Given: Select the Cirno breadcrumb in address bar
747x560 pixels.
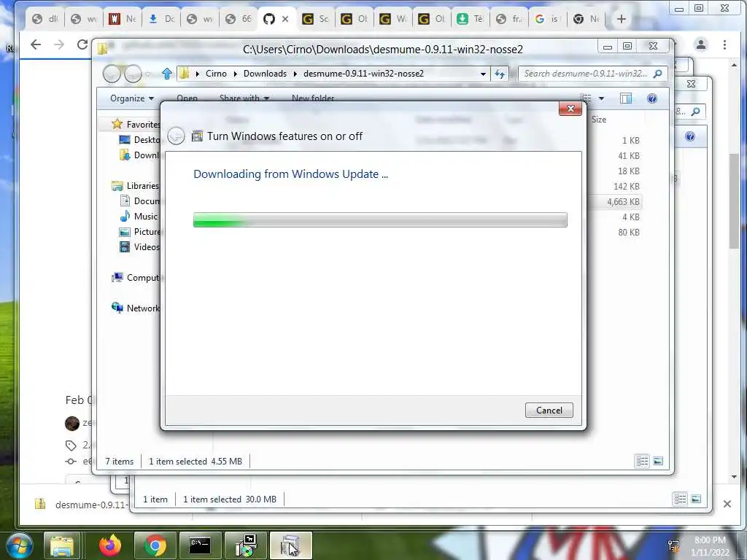Looking at the screenshot, I should (216, 74).
